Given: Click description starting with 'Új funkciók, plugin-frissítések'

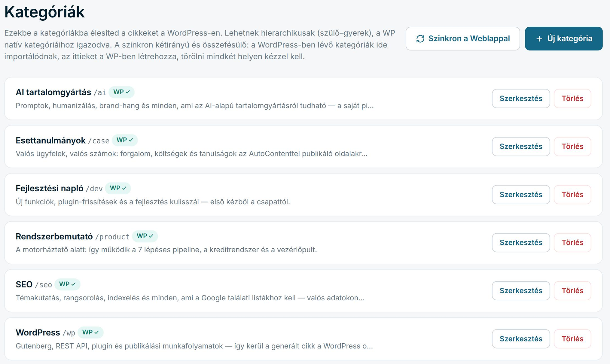Looking at the screenshot, I should 153,202.
